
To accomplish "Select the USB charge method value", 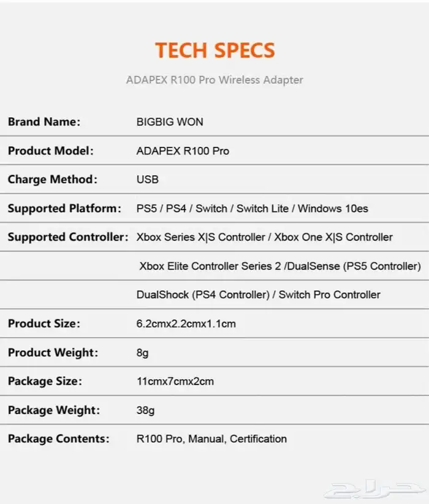I will click(147, 179).
